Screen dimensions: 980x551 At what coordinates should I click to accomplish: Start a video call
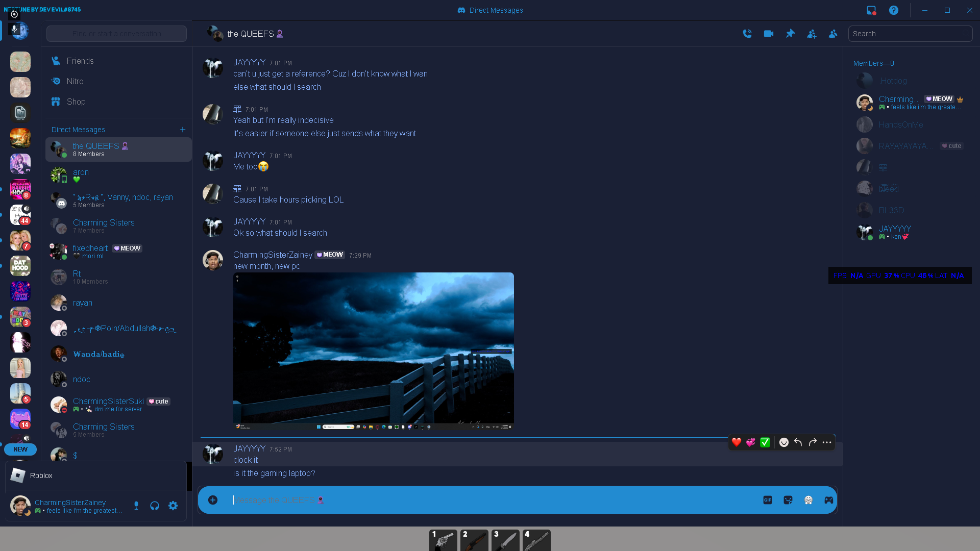point(769,34)
